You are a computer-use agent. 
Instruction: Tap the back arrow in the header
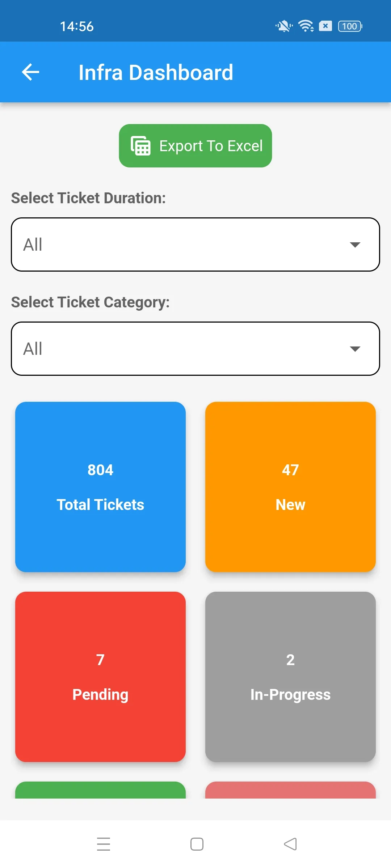pyautogui.click(x=30, y=72)
